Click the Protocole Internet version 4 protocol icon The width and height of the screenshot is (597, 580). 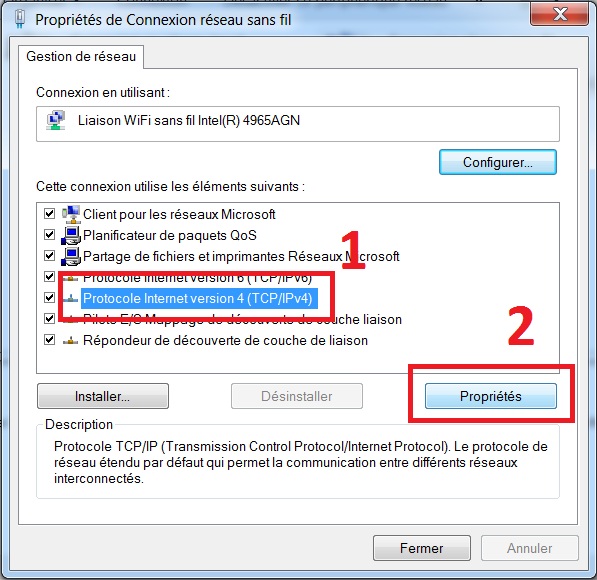tap(70, 299)
